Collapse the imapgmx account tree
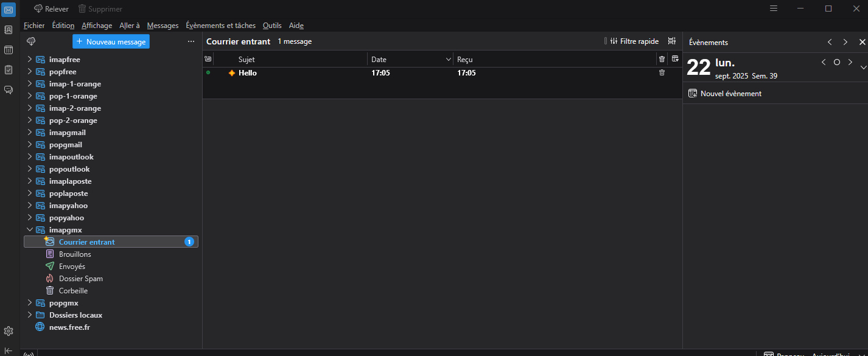Image resolution: width=868 pixels, height=356 pixels. point(29,230)
